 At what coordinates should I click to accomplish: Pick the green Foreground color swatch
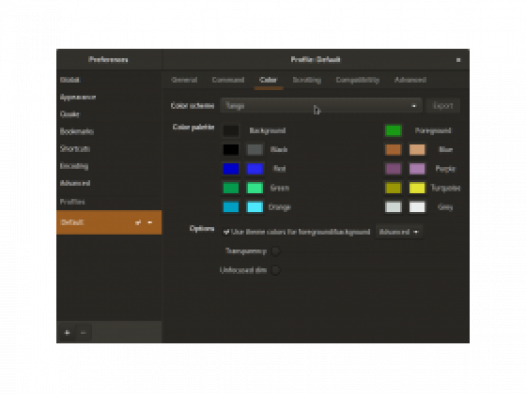coord(393,130)
